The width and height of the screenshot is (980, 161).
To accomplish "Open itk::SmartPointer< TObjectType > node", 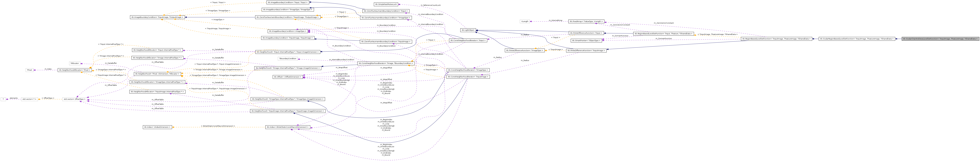I will (x=586, y=41).
